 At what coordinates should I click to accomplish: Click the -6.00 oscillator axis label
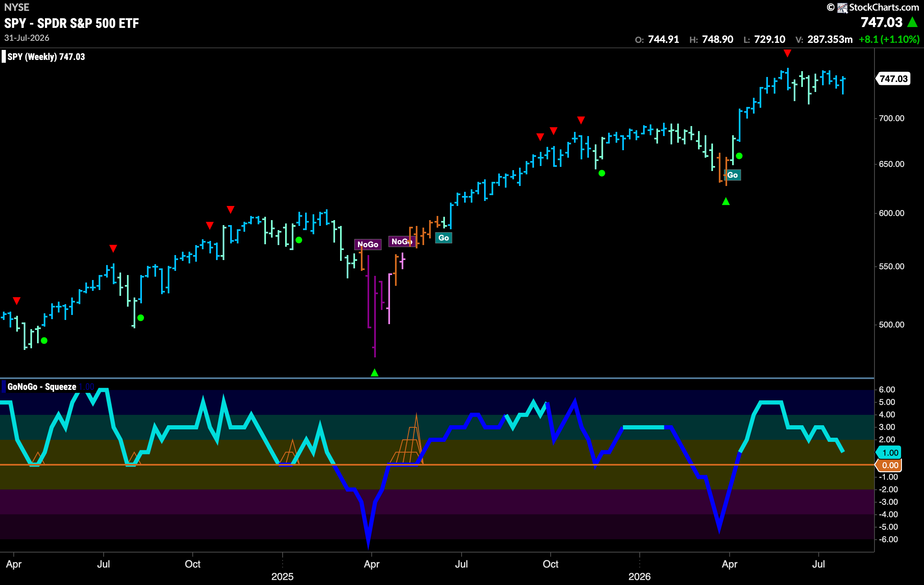coord(888,539)
